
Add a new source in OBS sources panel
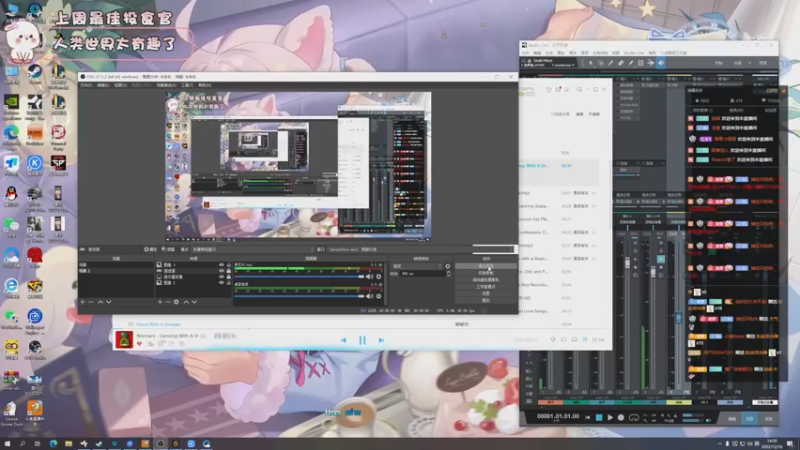160,302
